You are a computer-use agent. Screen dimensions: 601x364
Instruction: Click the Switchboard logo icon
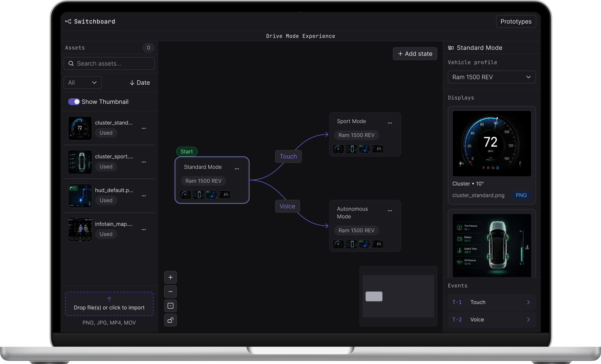click(68, 22)
